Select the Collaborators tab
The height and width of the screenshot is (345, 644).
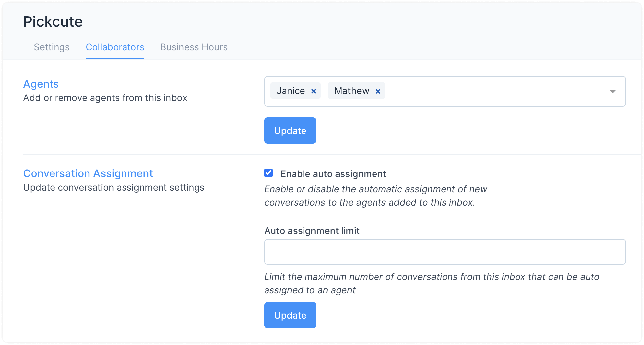[x=115, y=47]
